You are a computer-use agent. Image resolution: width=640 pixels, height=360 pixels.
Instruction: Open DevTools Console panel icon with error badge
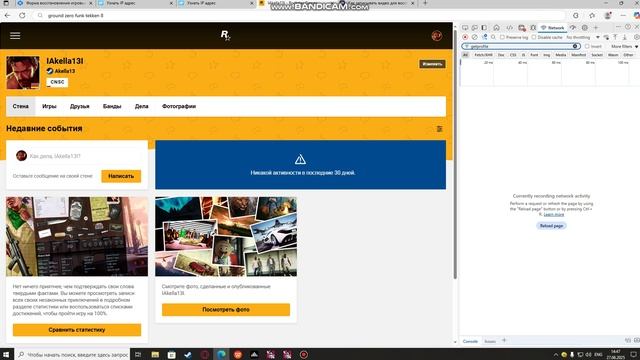pos(522,28)
